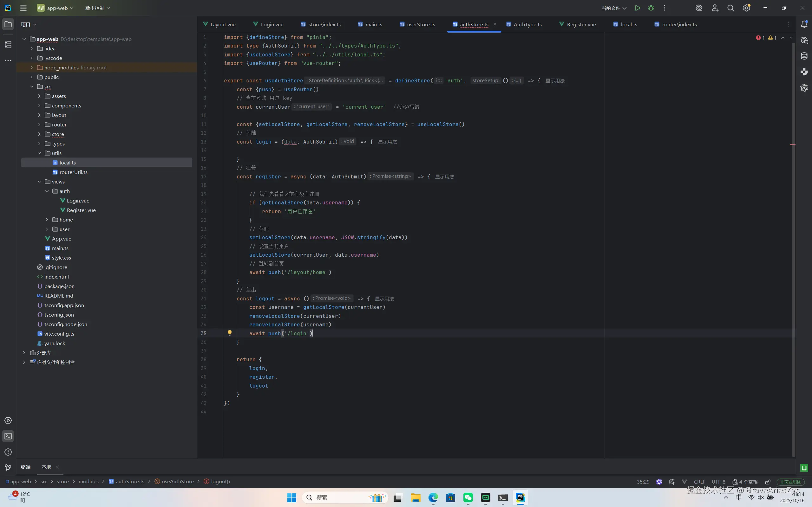Image resolution: width=812 pixels, height=507 pixels.
Task: Toggle the read-only lock in status bar
Action: pyautogui.click(x=767, y=482)
